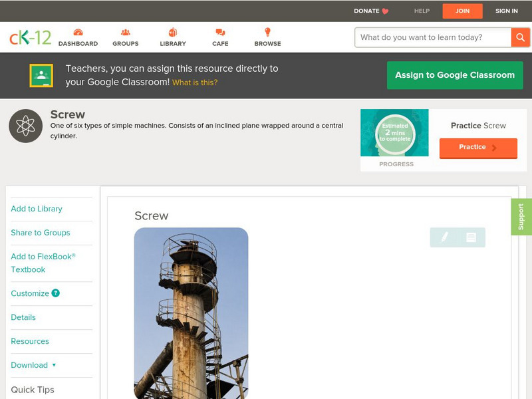Click SIGN IN
The image size is (532, 399).
tap(507, 11)
